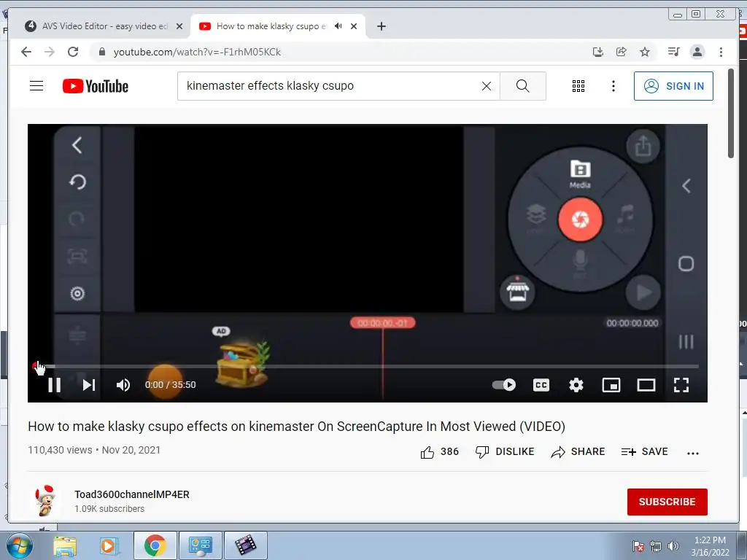Clear the search query text

(x=487, y=86)
